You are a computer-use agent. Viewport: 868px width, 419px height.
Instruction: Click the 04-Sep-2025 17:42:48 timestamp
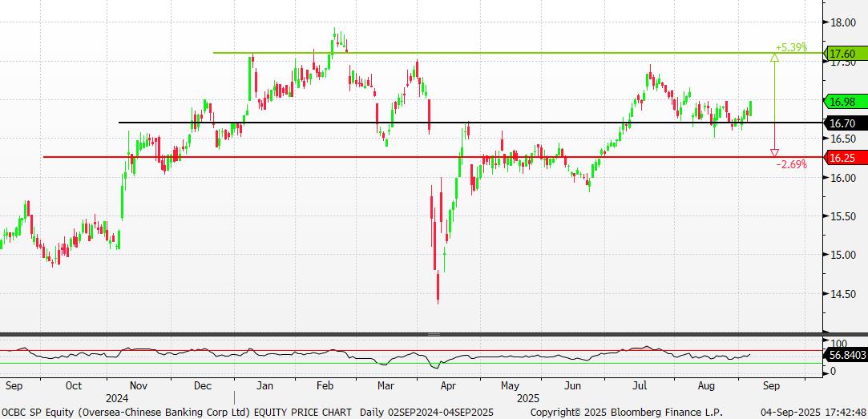point(813,413)
